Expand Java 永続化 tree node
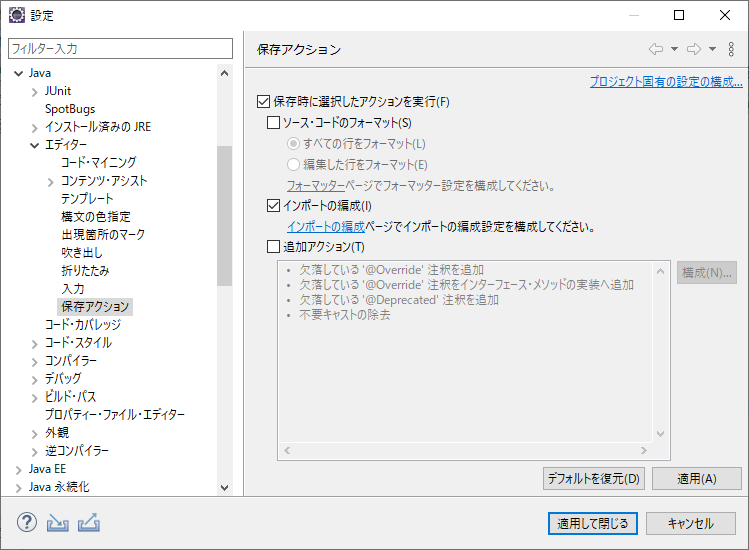 tap(19, 488)
